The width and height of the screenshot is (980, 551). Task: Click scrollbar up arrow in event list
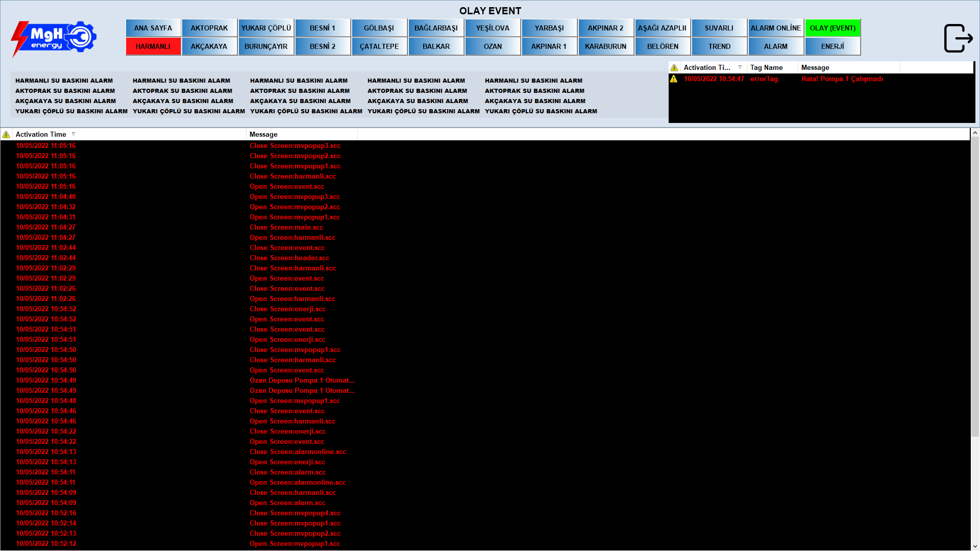tap(975, 133)
